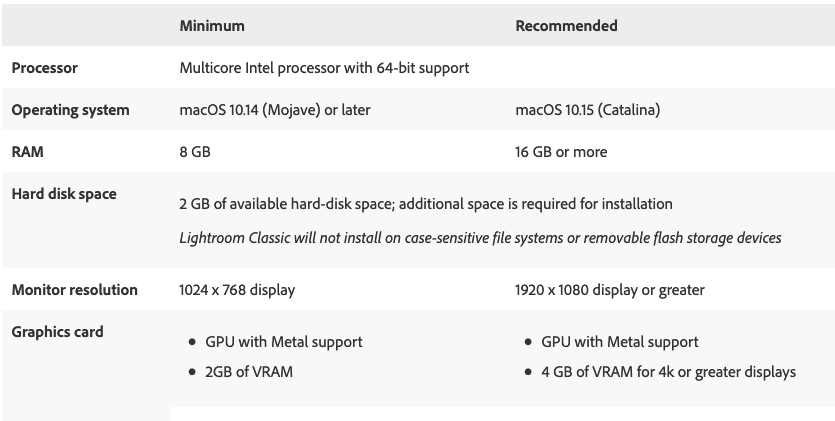This screenshot has width=835, height=421.
Task: Click the 2 GB available hard-disk space text
Action: [425, 204]
